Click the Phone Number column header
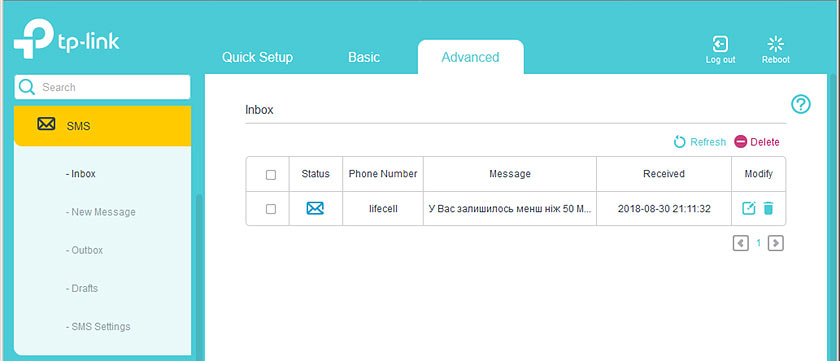Viewport: 840px width, 361px height. pyautogui.click(x=382, y=174)
